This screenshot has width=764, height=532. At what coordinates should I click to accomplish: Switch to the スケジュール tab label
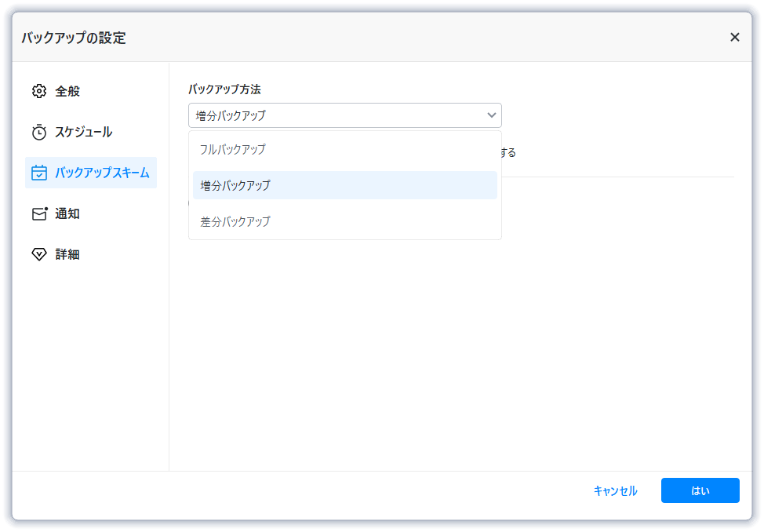point(83,132)
